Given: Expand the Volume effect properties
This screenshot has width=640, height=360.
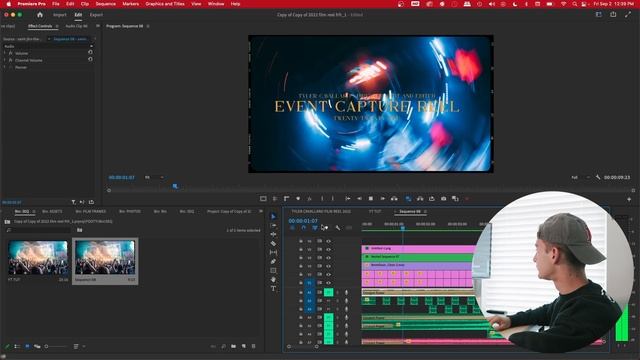Looking at the screenshot, I should [x=5, y=53].
